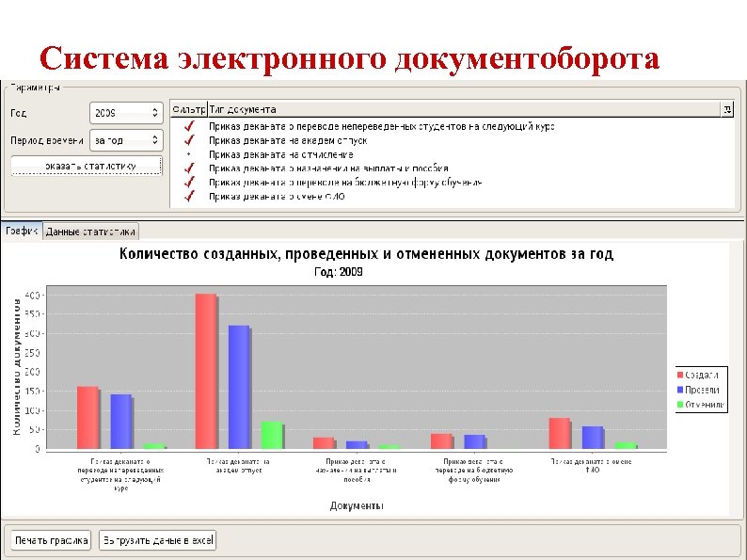This screenshot has width=747, height=560.
Task: Click the green bar for академ отпуск
Action: click(x=272, y=435)
